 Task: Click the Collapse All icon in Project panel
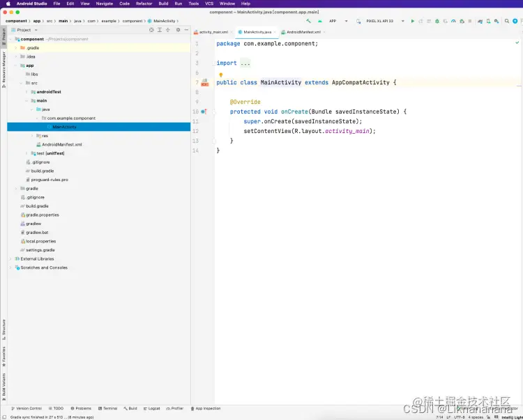[168, 30]
